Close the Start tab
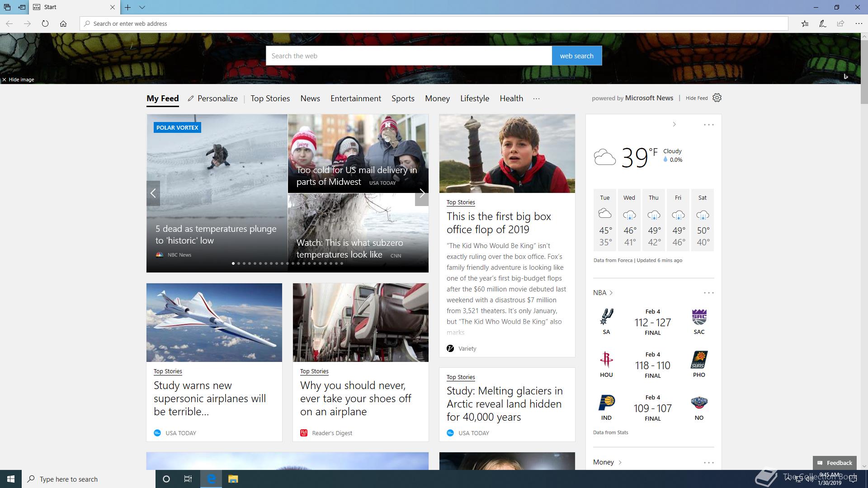Screen dimensions: 868x488 [113, 7]
